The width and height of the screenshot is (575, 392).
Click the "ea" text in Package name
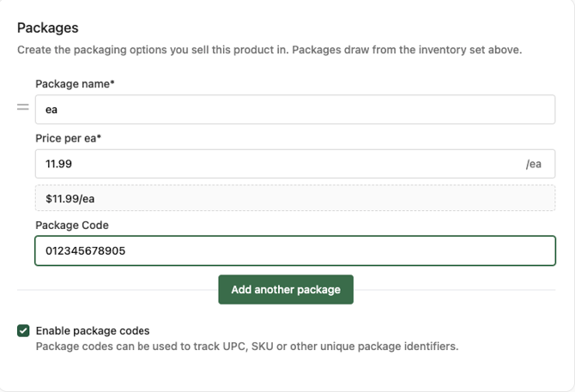(x=51, y=110)
